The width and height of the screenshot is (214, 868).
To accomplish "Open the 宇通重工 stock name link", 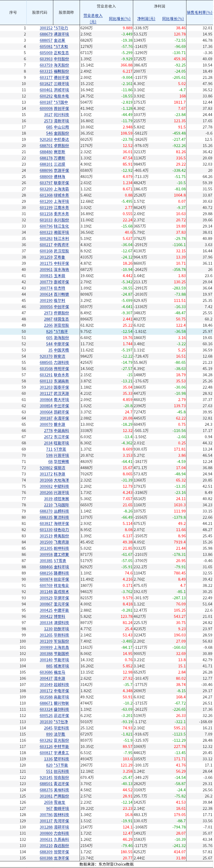I will [x=61, y=753].
